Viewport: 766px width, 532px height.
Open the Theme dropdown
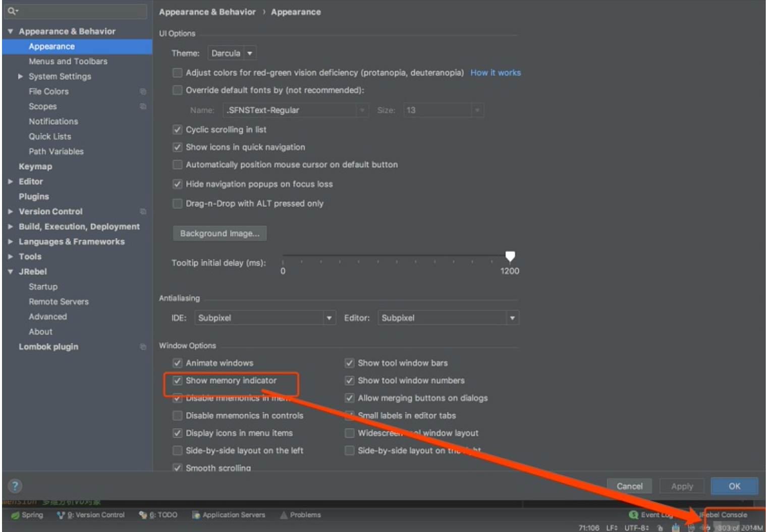pyautogui.click(x=232, y=53)
